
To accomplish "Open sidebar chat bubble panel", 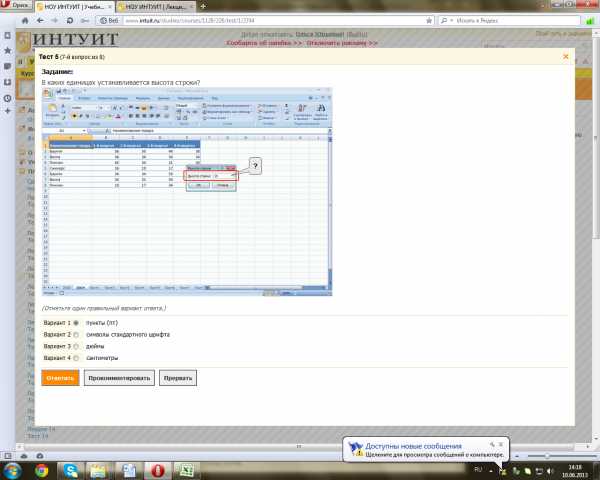I will pos(7,66).
